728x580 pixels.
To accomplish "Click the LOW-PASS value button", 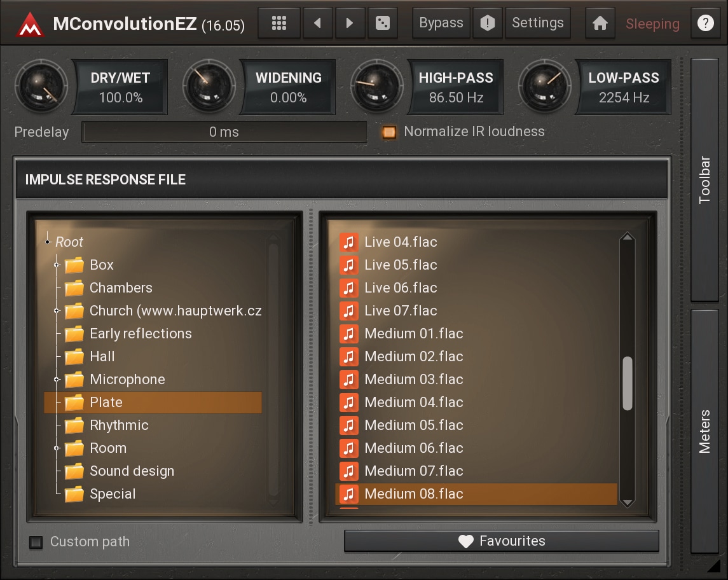I will (624, 87).
